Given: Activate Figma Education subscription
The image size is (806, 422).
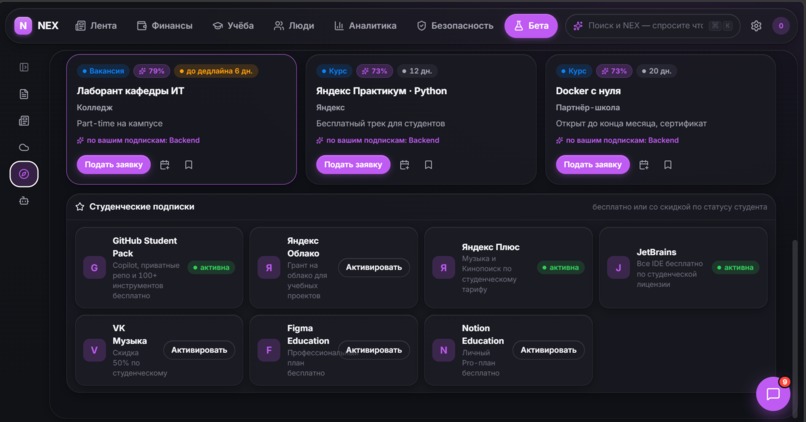Looking at the screenshot, I should 374,350.
